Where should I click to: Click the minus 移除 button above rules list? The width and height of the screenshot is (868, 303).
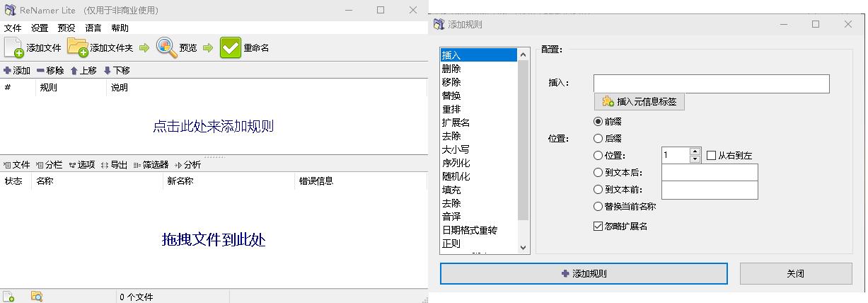tap(50, 71)
